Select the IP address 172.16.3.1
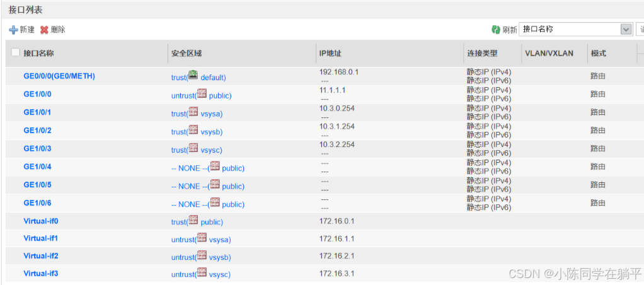Viewport: 644px width, 285px height. (x=336, y=274)
